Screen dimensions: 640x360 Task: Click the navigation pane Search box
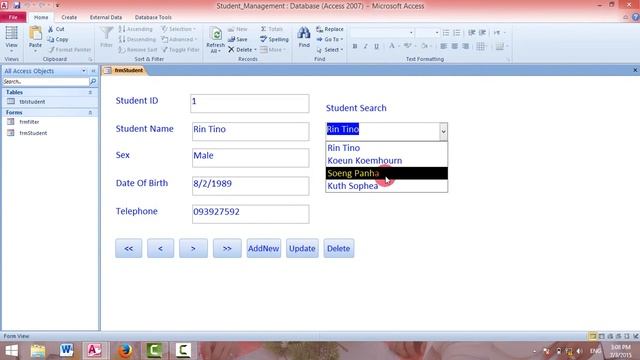point(45,82)
